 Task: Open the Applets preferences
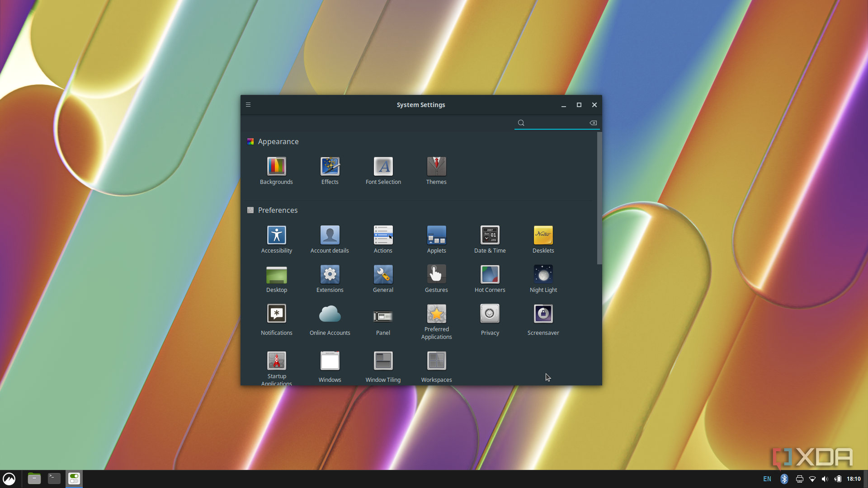click(436, 239)
